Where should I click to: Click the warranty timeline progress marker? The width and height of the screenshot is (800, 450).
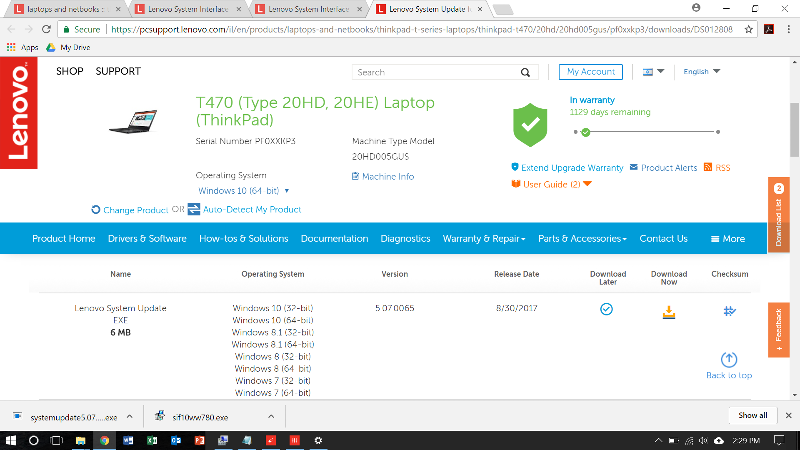[586, 132]
